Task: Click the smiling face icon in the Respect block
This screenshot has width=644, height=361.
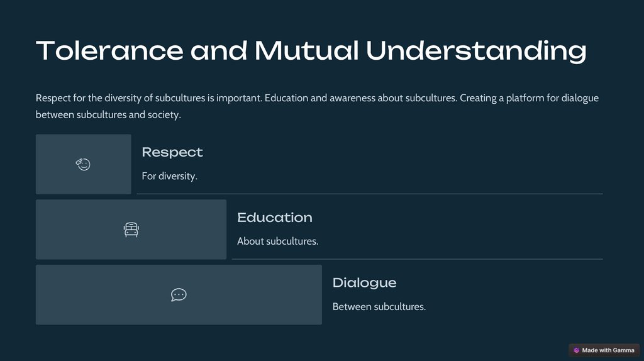Action: pos(83,165)
